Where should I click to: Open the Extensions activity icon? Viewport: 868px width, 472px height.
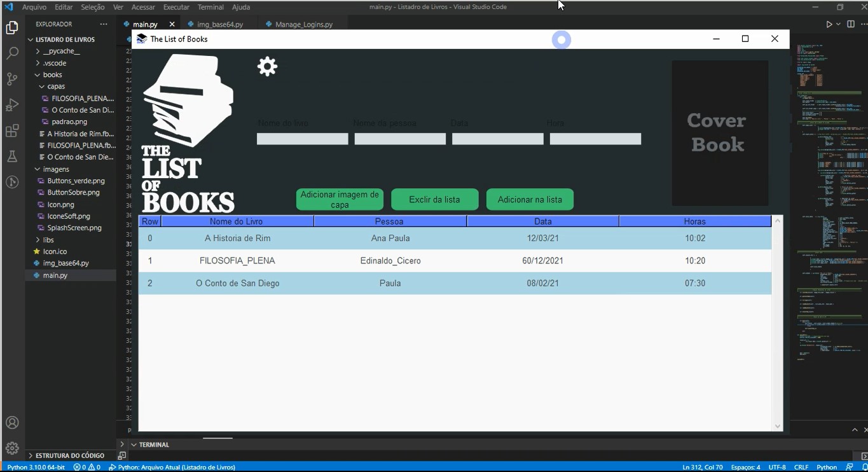[12, 131]
